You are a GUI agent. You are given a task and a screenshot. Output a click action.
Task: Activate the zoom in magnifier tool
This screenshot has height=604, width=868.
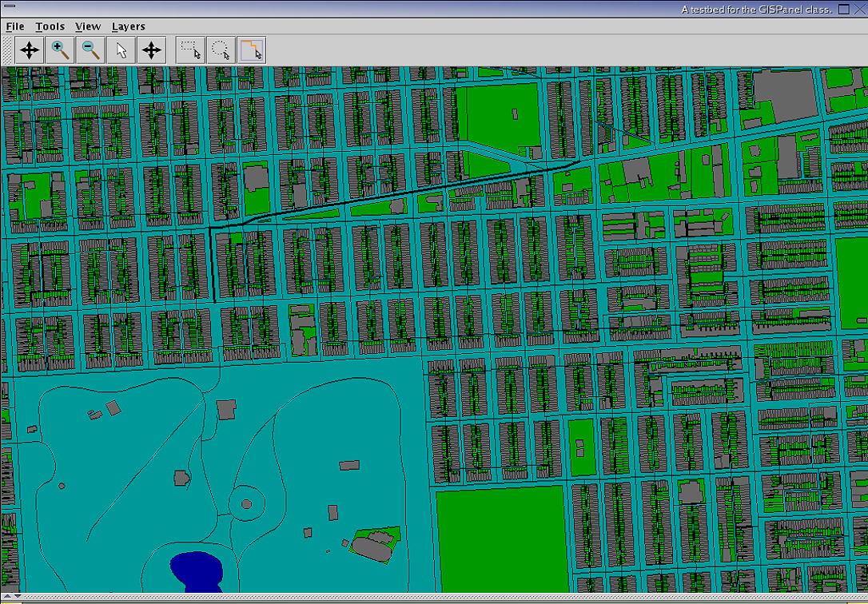(x=60, y=50)
